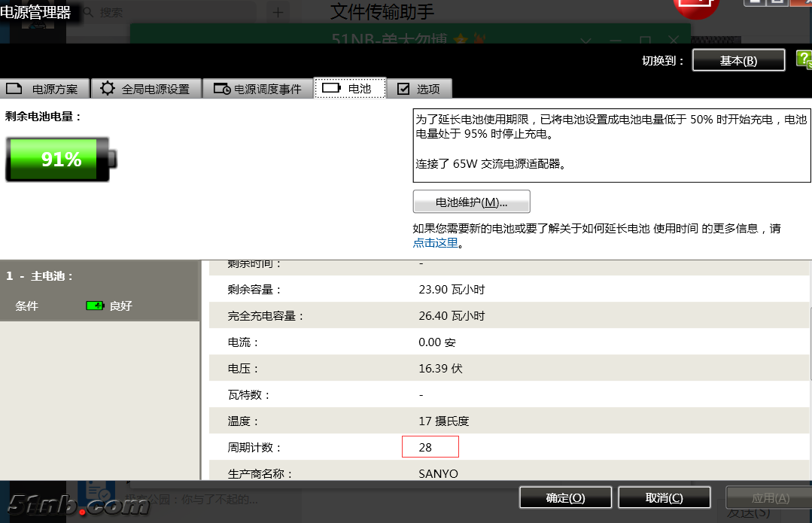Click the plus icon in WeChat sidebar
Viewport: 812px width, 523px height.
point(278,12)
